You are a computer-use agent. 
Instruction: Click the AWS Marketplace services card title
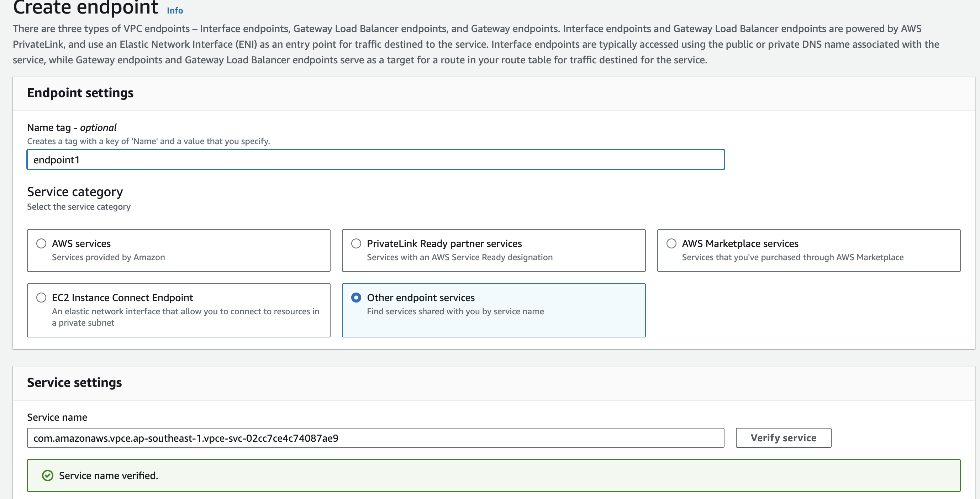coord(739,243)
